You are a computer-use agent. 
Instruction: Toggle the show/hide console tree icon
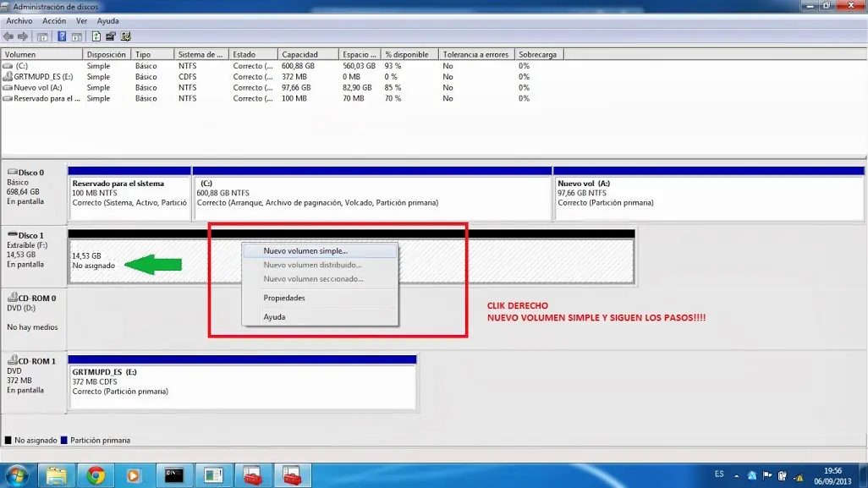point(41,36)
